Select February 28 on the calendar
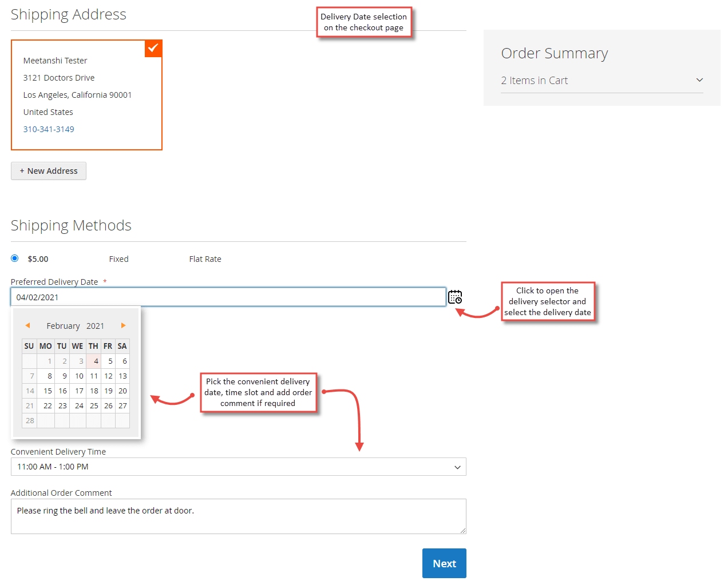Screen dimensions: 728x581 tap(29, 420)
